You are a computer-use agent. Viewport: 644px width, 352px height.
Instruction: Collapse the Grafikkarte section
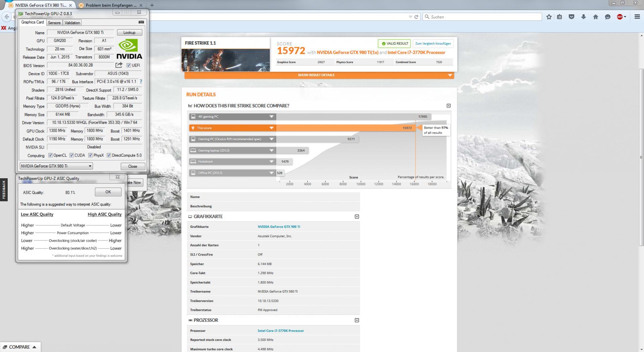pos(357,217)
